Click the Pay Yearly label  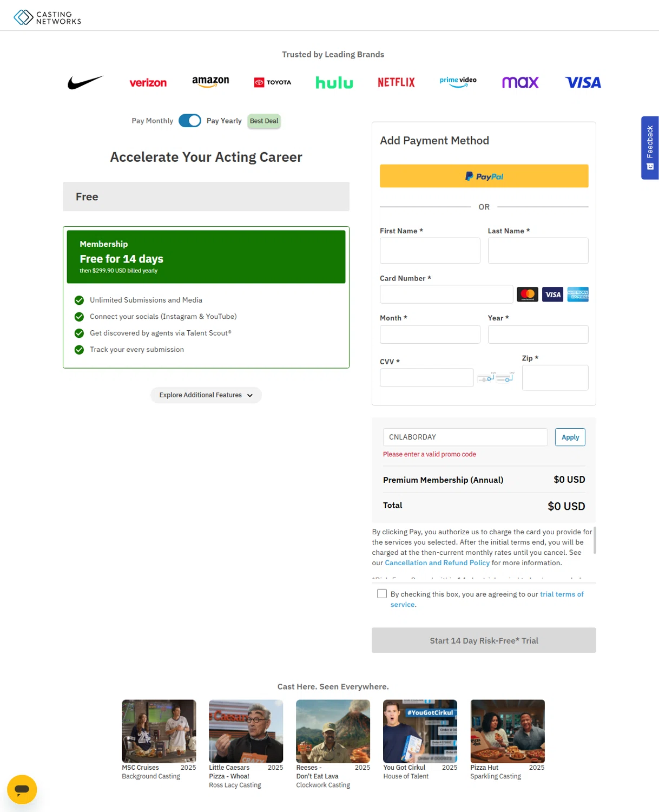[224, 121]
